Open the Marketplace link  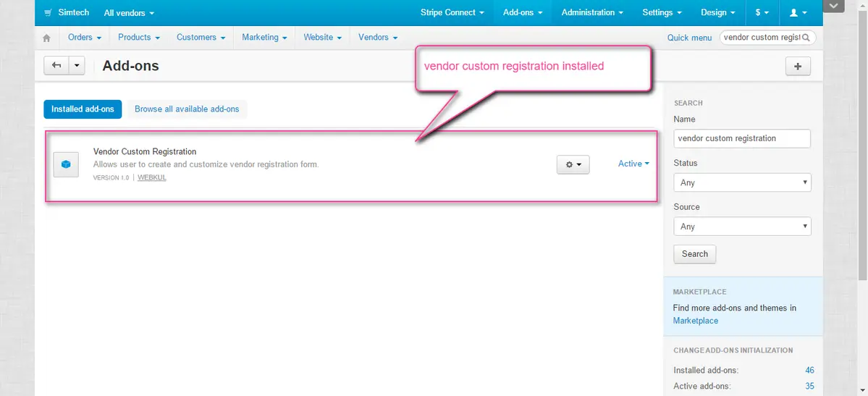pyautogui.click(x=695, y=321)
